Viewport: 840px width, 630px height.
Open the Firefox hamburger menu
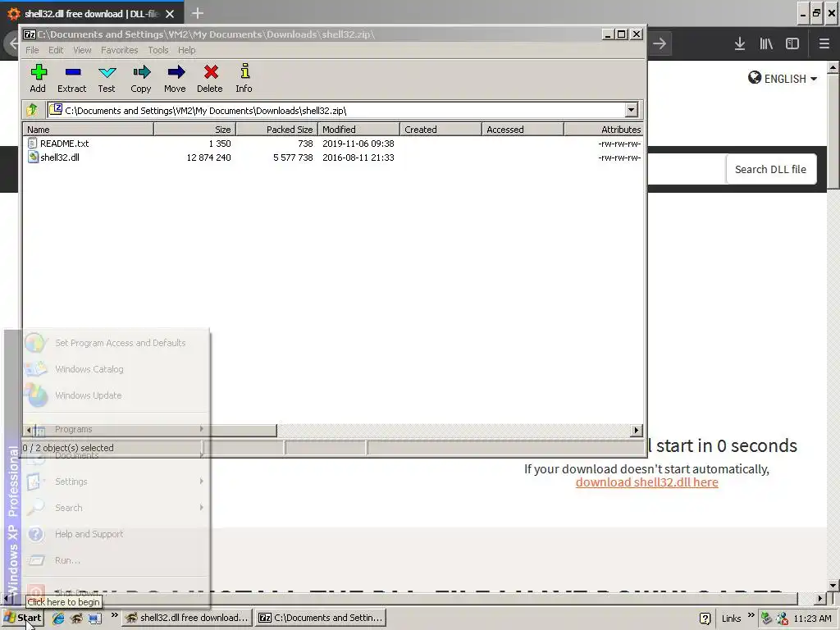pyautogui.click(x=824, y=43)
